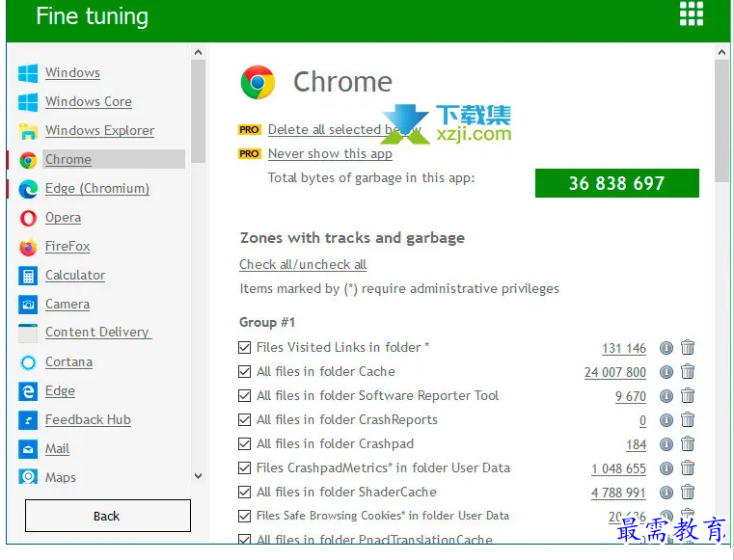734x560 pixels.
Task: Click the Opera icon in sidebar
Action: tap(28, 218)
